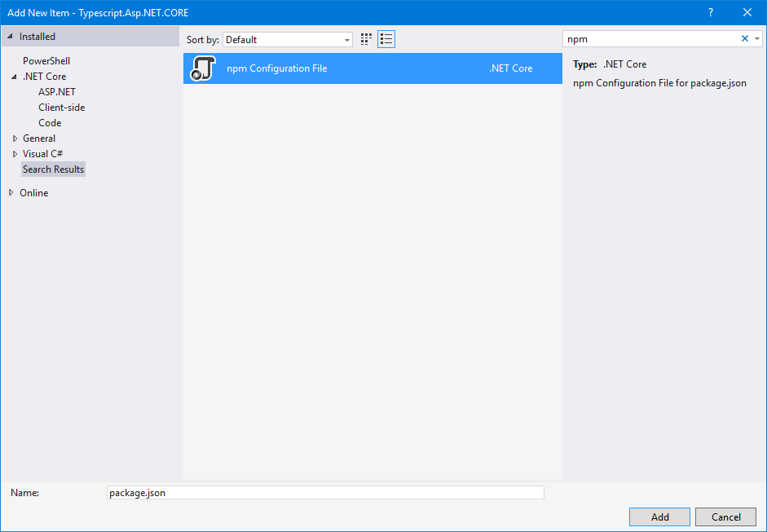Open the help question mark button
This screenshot has width=767, height=532.
711,13
